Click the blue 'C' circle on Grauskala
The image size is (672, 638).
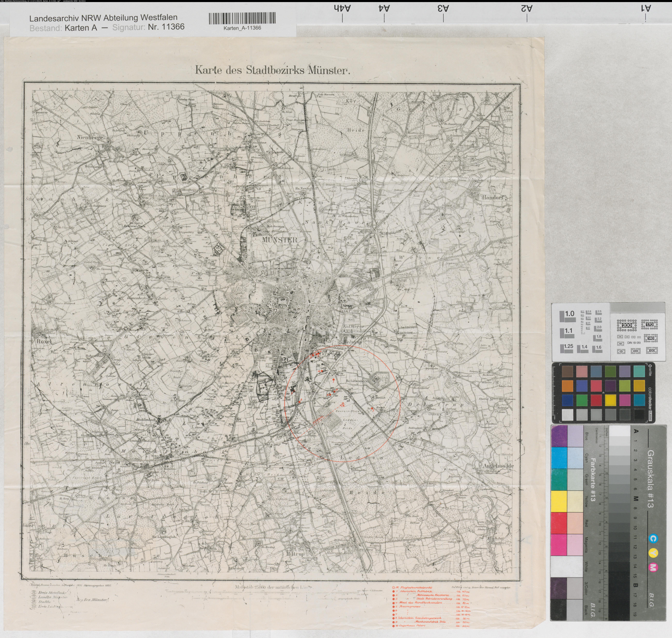point(654,539)
